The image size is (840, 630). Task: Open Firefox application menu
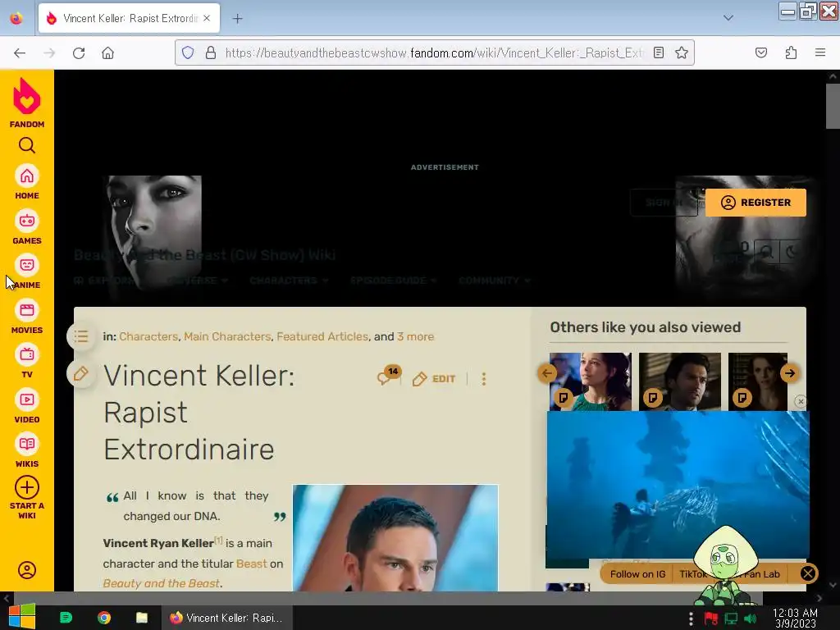820,52
